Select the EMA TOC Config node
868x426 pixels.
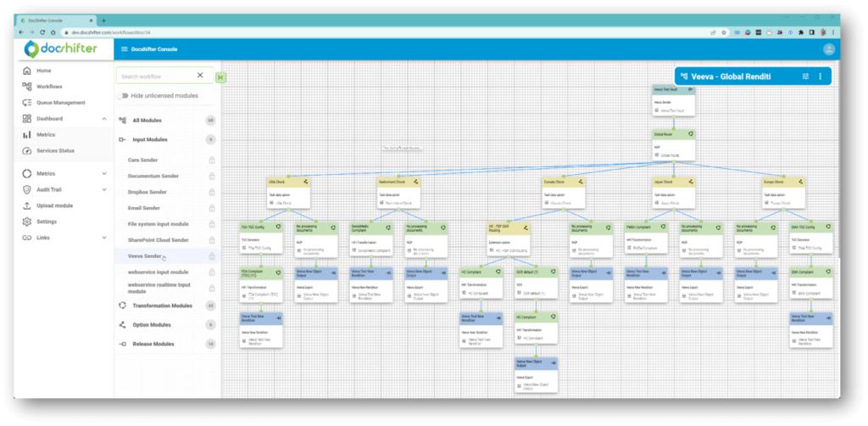[811, 239]
